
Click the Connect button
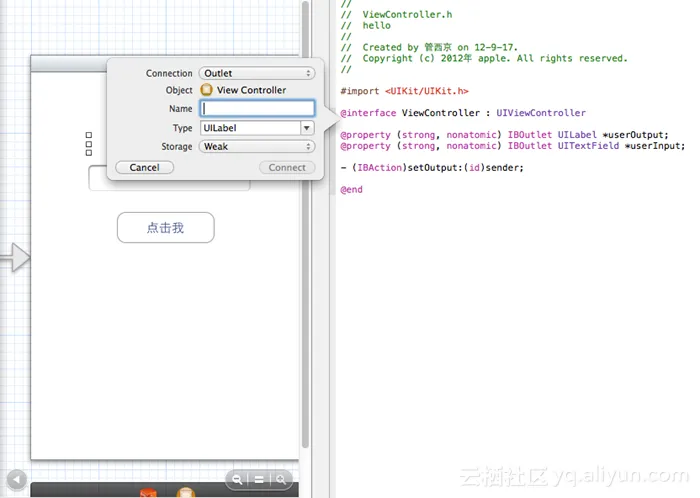pos(287,167)
